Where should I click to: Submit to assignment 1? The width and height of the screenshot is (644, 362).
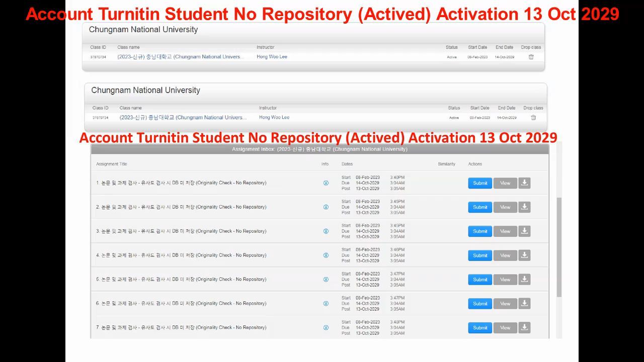(x=480, y=183)
